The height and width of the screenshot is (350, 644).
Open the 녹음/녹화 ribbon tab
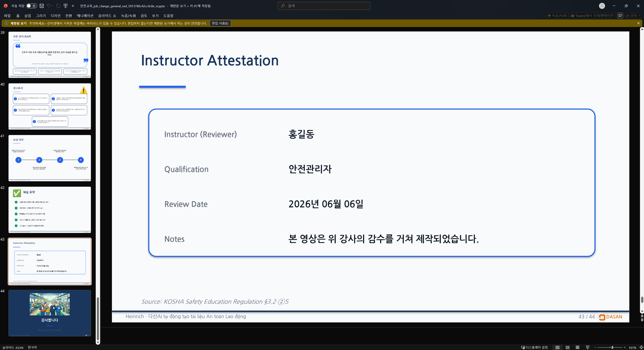coord(128,15)
